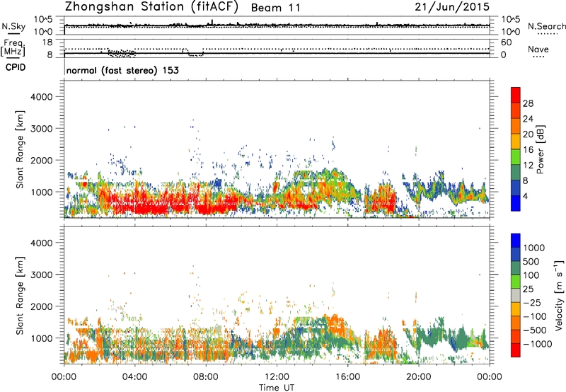Viewport: 566px width, 392px height.
Task: Click the '08:00' time axis label
Action: pos(206,377)
